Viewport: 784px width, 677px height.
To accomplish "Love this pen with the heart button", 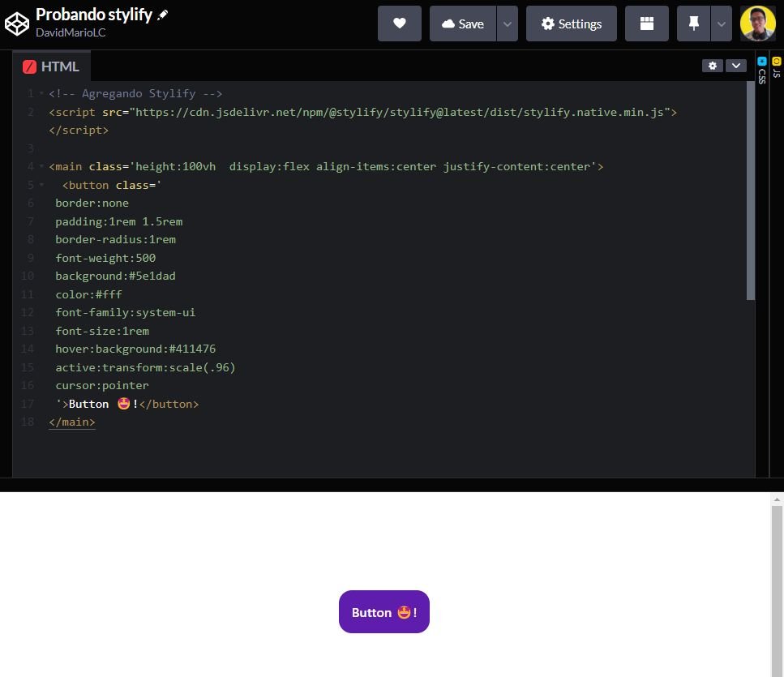I will point(400,24).
